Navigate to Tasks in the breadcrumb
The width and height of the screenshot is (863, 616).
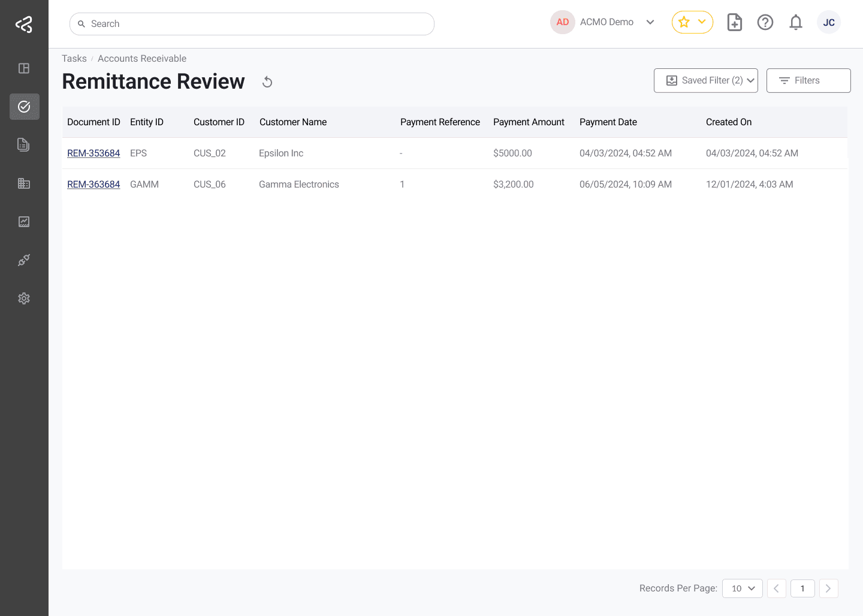(x=74, y=58)
